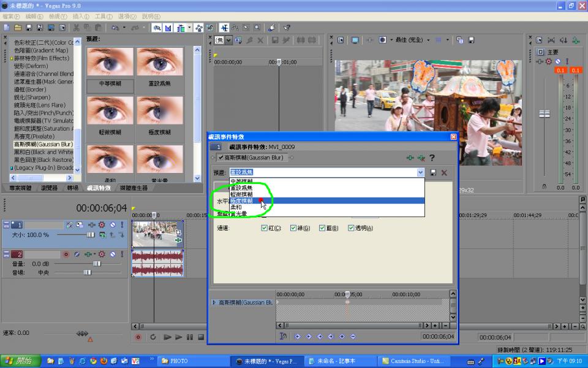Click the audio track volume slider
588x368 pixels.
tap(96, 263)
